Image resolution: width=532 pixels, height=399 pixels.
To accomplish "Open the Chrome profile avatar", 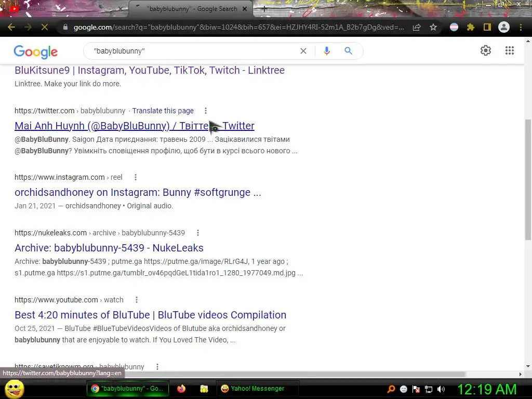I will [x=504, y=27].
